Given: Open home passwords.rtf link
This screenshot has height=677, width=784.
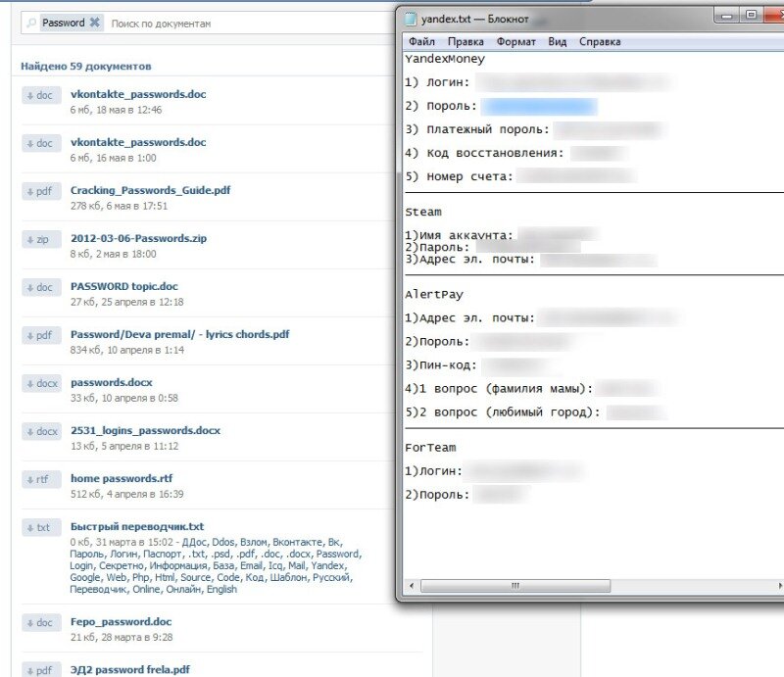Looking at the screenshot, I should click(x=121, y=478).
